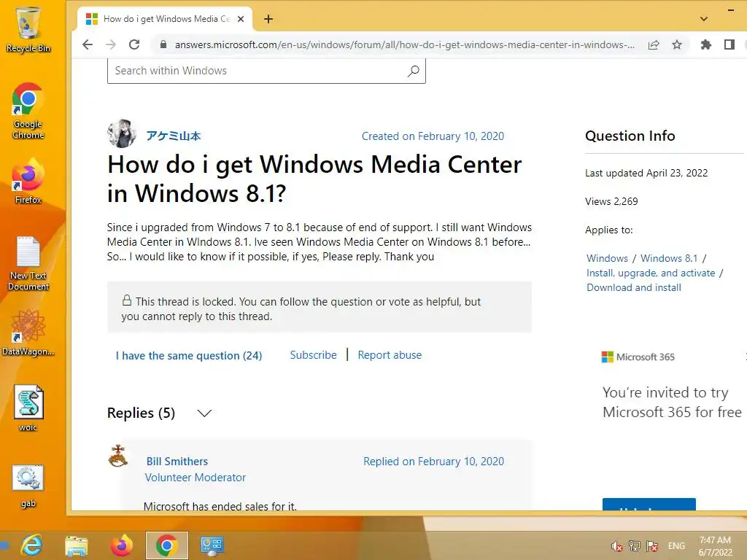Click the Question Info heading
The image size is (747, 560).
click(630, 136)
